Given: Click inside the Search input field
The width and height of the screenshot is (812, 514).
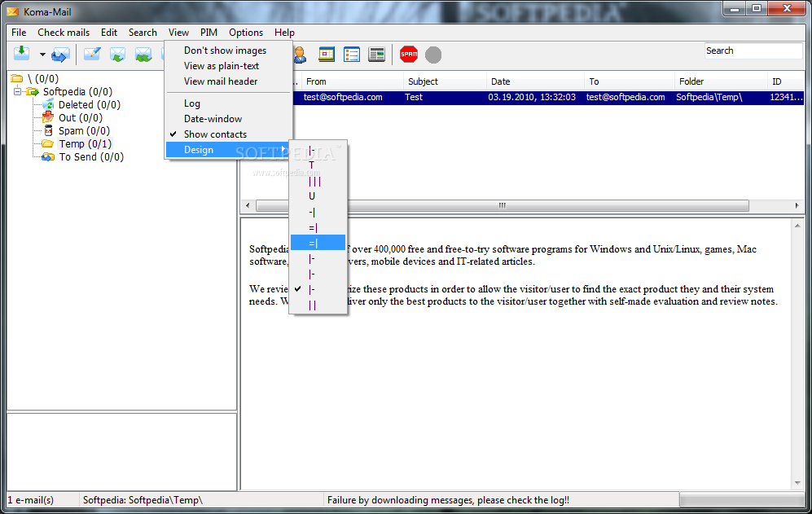Looking at the screenshot, I should coord(753,51).
